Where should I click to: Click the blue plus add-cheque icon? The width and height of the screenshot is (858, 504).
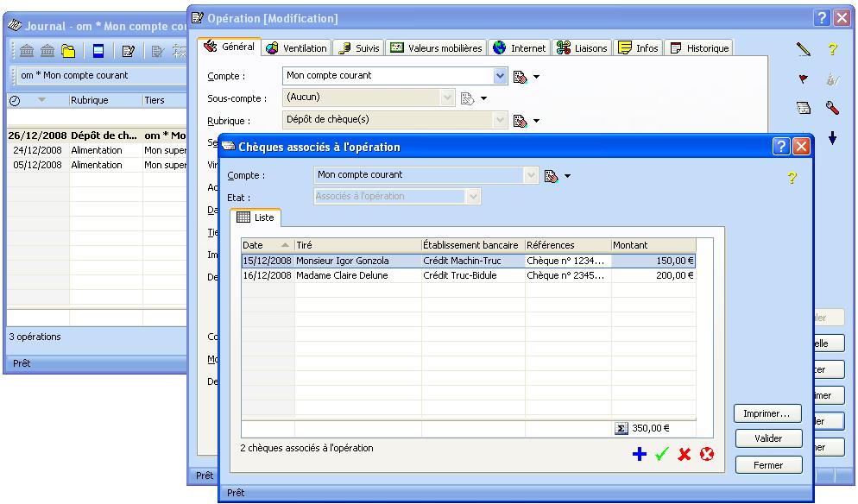(640, 454)
